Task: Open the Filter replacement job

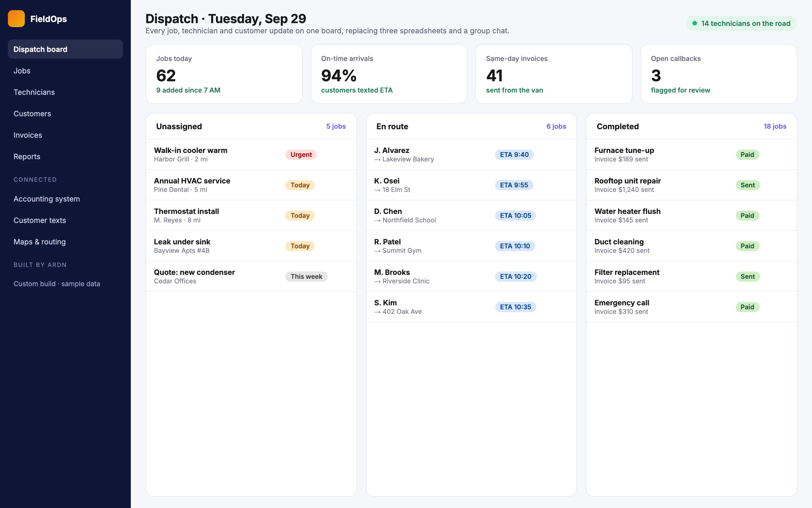Action: click(692, 277)
